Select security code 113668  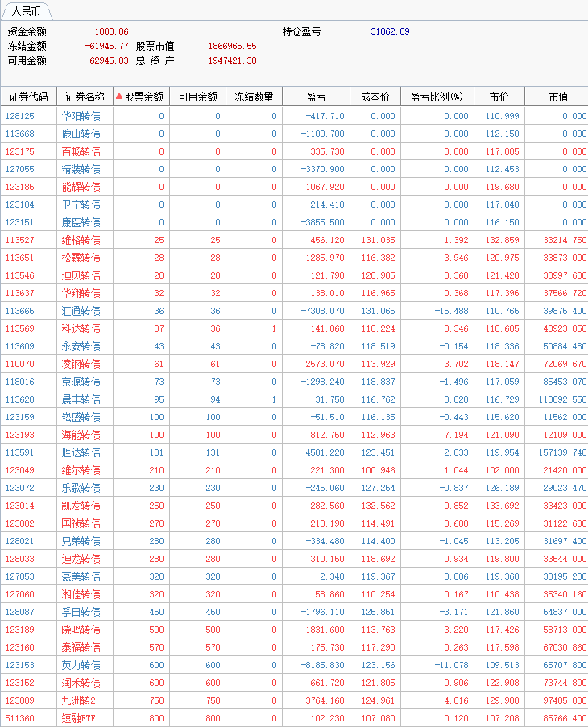click(20, 134)
